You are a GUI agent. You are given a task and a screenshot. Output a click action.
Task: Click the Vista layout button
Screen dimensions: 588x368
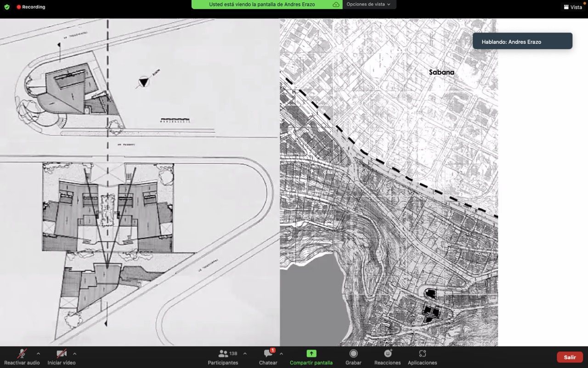click(573, 7)
